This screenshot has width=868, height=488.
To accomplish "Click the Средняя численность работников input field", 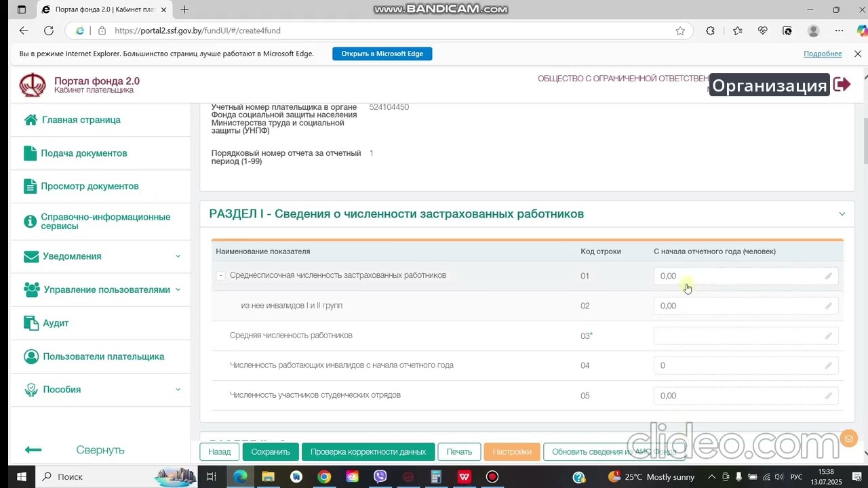I will pos(746,336).
